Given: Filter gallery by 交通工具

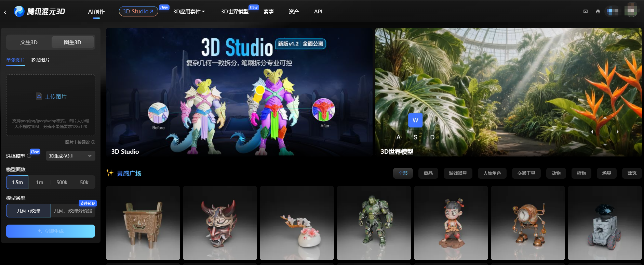Looking at the screenshot, I should (x=526, y=173).
